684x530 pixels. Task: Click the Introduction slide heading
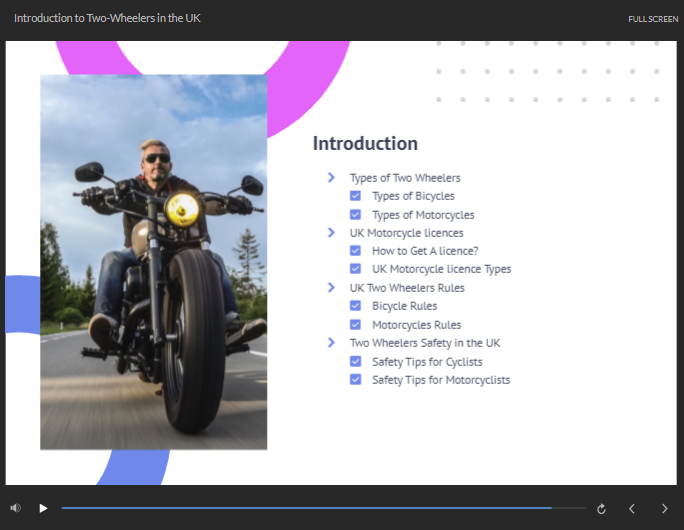(x=365, y=144)
